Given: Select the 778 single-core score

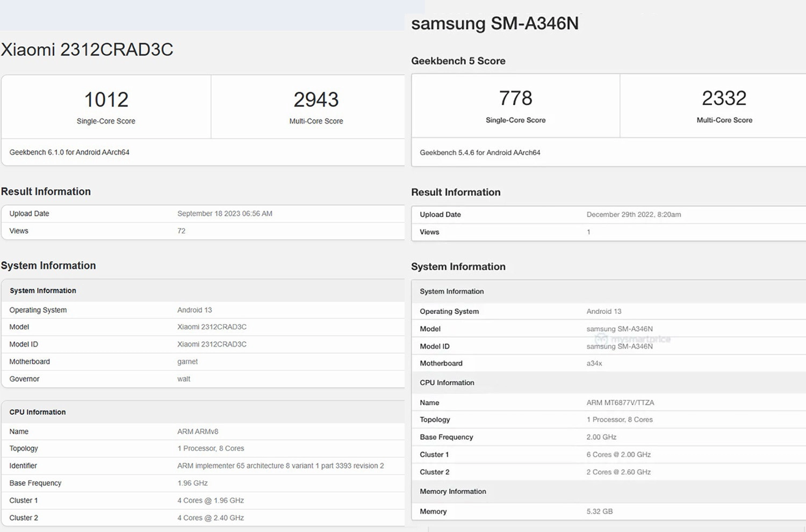Looking at the screenshot, I should tap(516, 98).
